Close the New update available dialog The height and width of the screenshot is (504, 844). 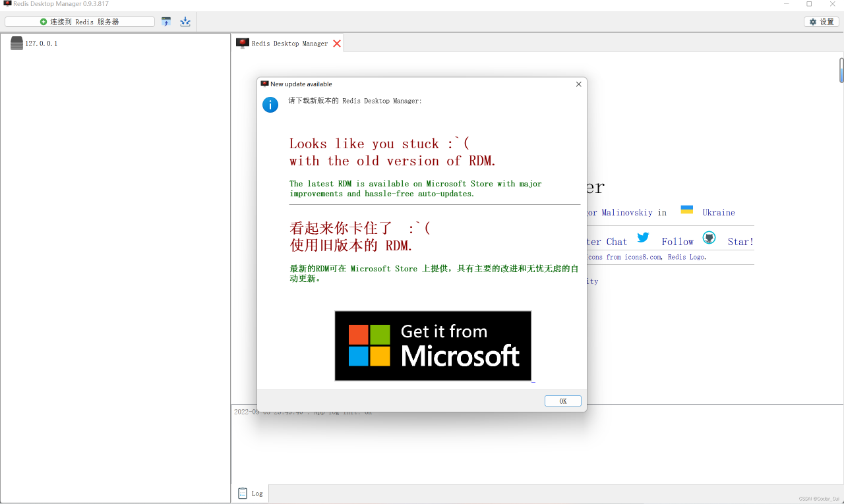[x=578, y=84]
